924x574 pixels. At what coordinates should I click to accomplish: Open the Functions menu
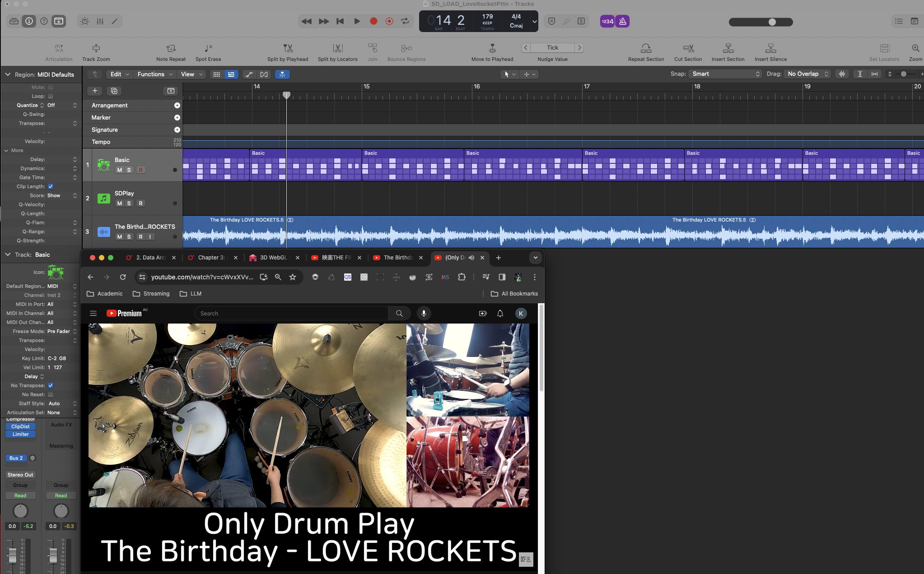[154, 74]
